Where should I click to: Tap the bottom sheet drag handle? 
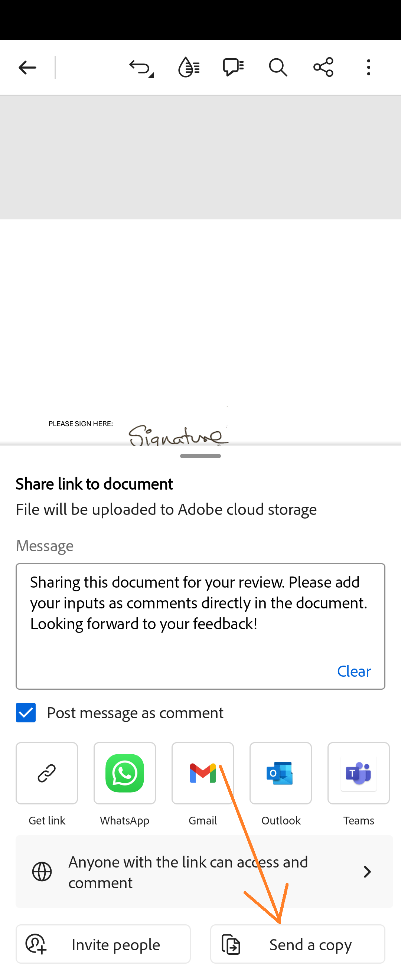pos(200,456)
